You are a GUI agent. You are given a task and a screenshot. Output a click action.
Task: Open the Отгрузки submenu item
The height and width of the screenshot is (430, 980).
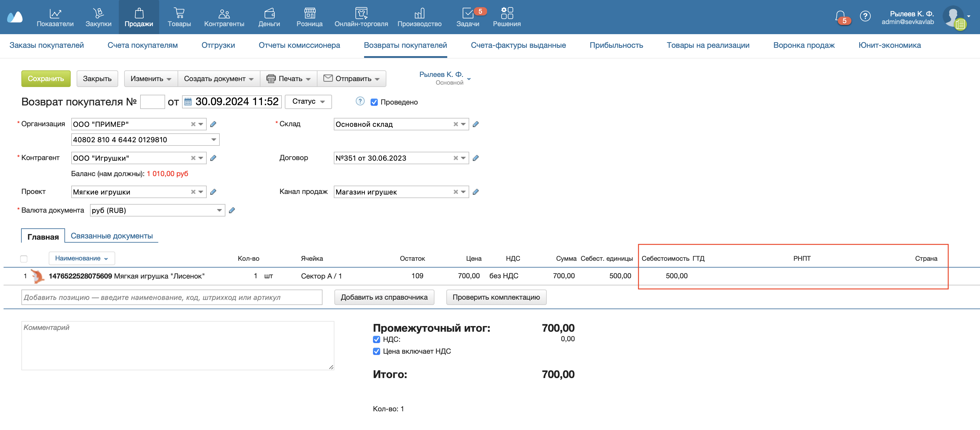pos(218,45)
